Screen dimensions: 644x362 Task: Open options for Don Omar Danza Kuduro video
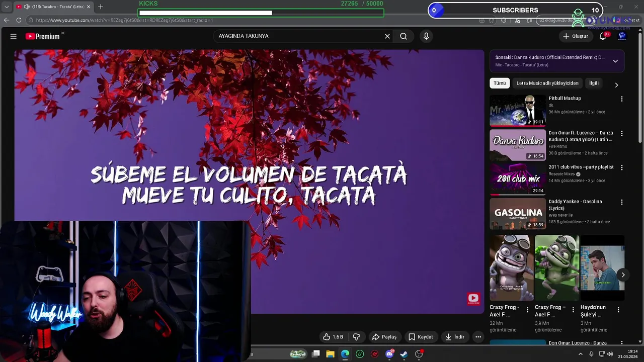tap(622, 134)
